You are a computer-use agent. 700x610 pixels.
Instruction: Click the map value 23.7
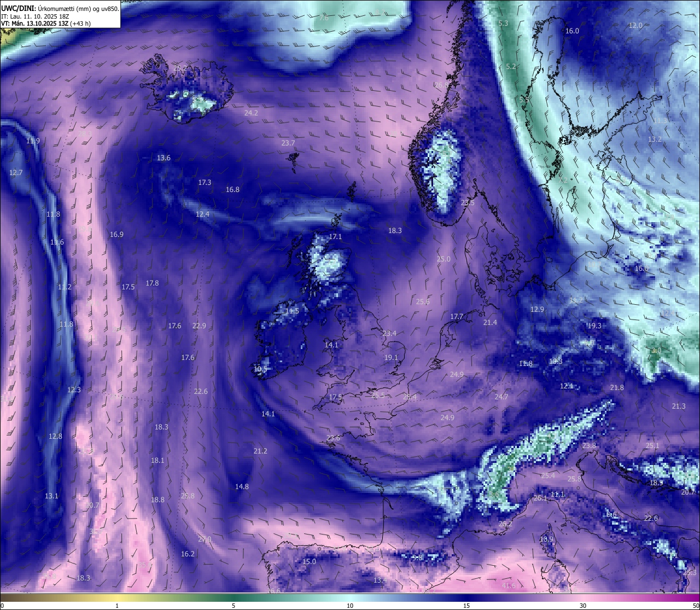coord(288,143)
